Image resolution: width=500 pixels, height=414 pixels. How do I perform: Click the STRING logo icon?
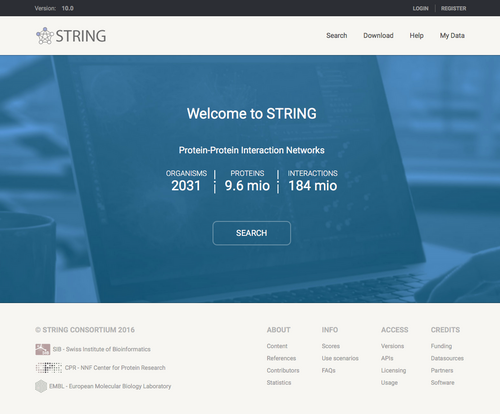(45, 36)
